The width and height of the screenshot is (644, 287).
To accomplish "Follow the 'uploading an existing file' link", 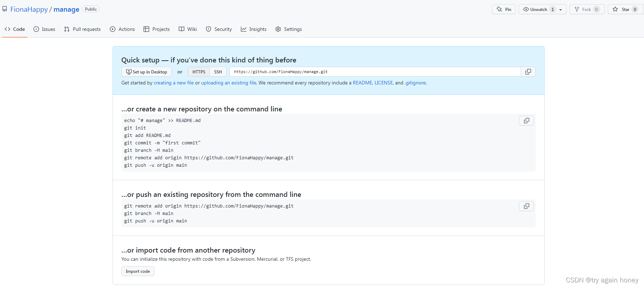I will [x=229, y=83].
